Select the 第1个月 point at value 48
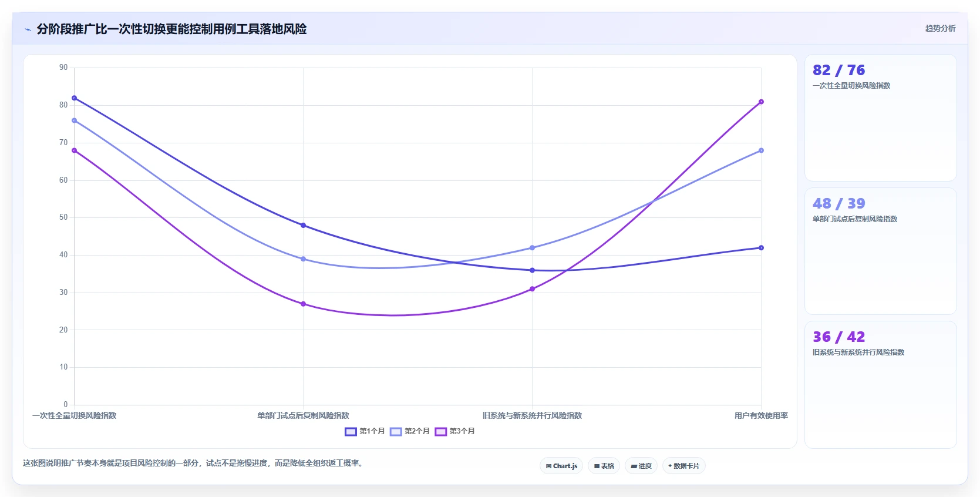 tap(303, 225)
